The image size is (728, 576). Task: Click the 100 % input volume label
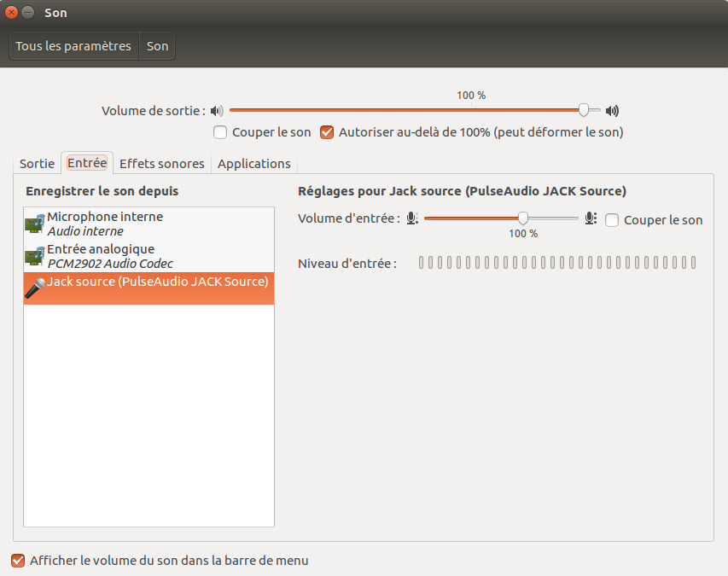(x=523, y=234)
